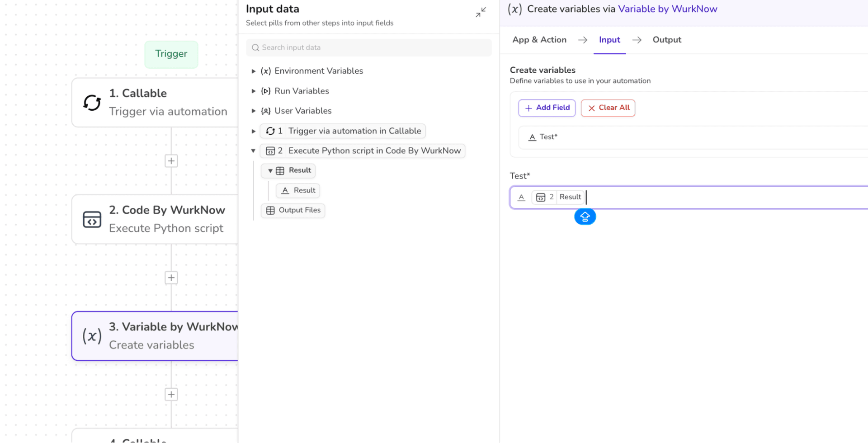Click the Variable by WurkNow (x) icon
Viewport: 868px width, 443px height.
click(92, 336)
